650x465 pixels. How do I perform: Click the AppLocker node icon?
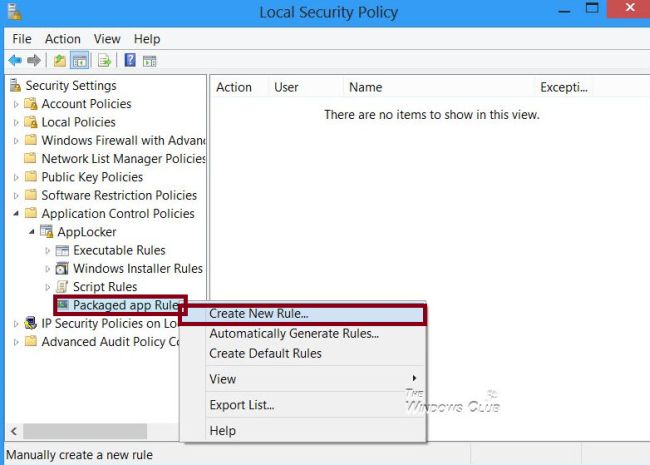46,231
